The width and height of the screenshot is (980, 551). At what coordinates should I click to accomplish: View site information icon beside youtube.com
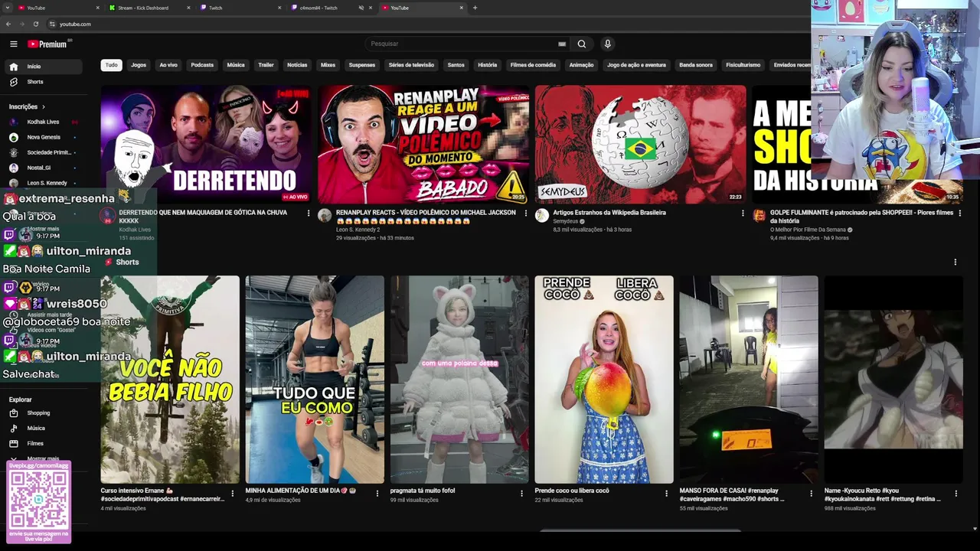click(52, 24)
